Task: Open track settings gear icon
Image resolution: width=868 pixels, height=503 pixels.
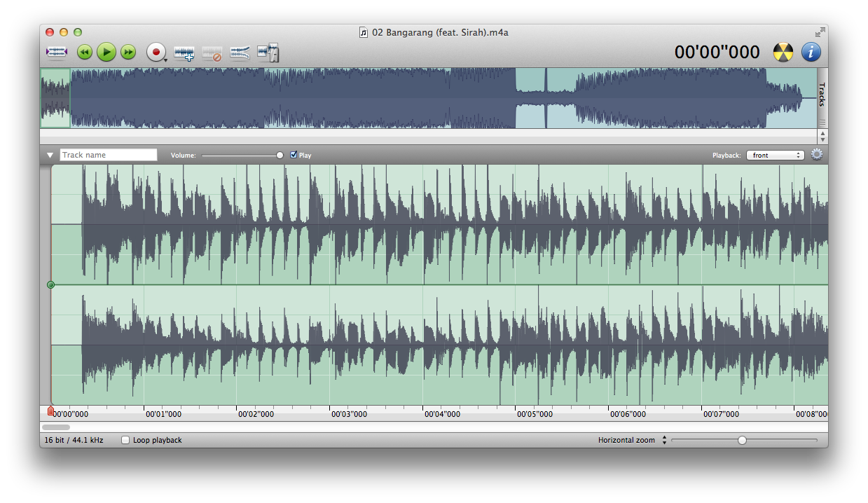Action: [817, 155]
